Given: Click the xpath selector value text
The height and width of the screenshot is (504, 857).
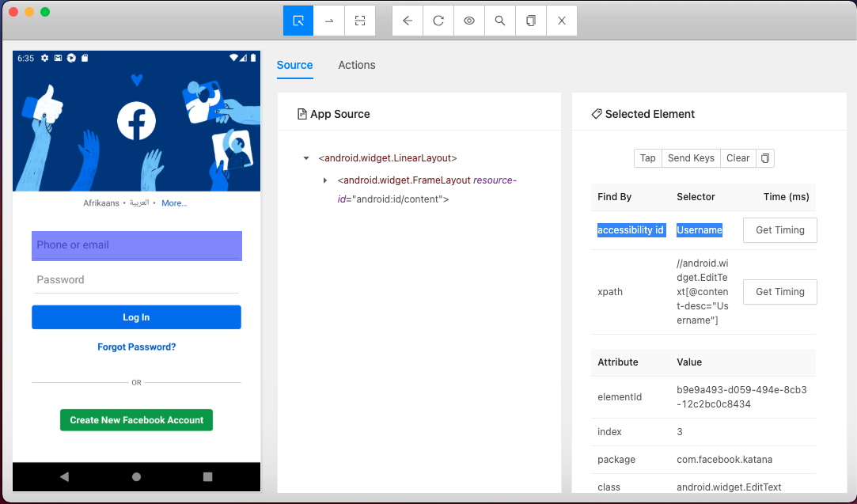Looking at the screenshot, I should tap(703, 292).
